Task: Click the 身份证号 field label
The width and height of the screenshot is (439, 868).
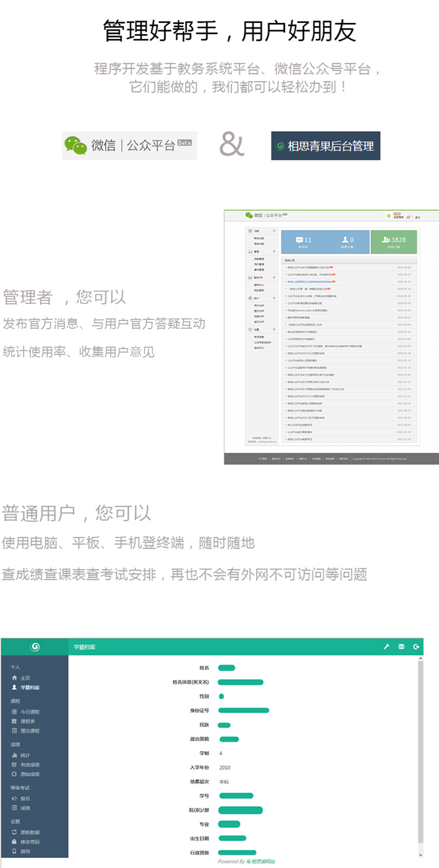Action: point(200,710)
